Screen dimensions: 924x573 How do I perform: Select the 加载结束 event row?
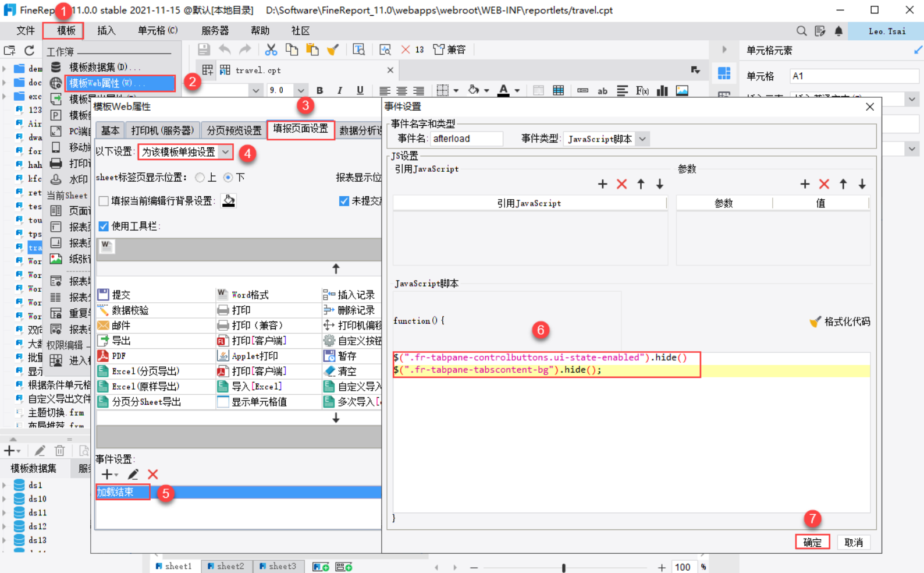[239, 492]
